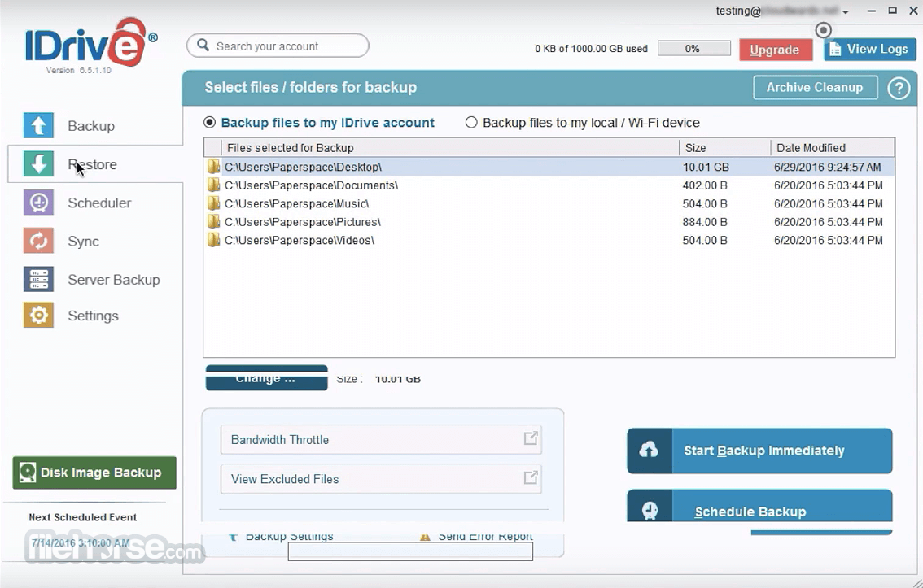Open the Scheduler tab label
The image size is (923, 588).
pos(99,203)
